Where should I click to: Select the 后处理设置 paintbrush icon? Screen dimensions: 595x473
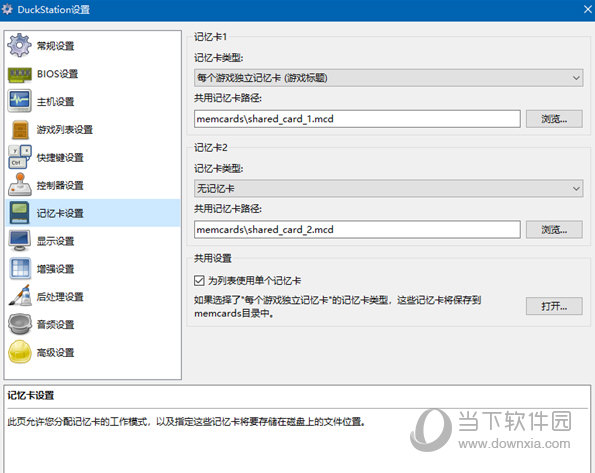[x=19, y=296]
